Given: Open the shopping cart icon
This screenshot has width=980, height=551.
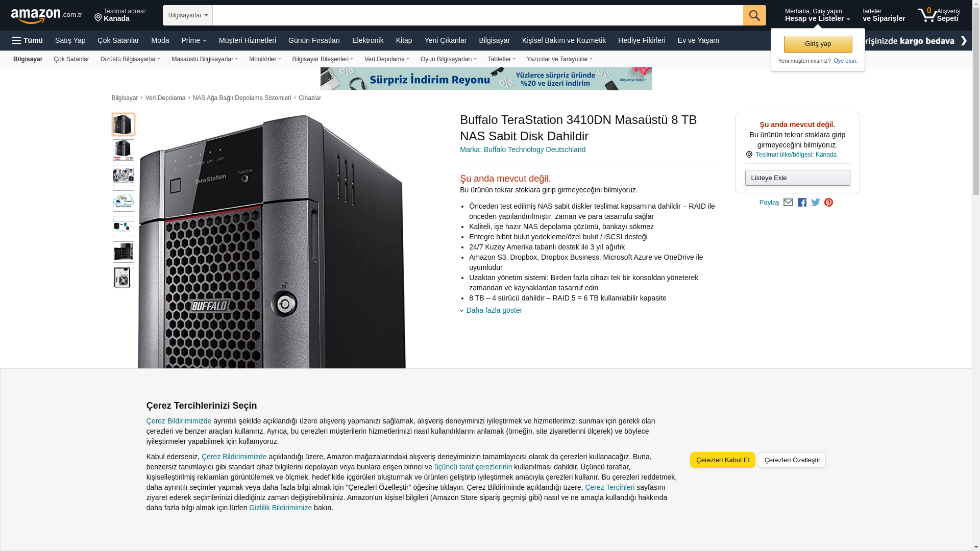Looking at the screenshot, I should 927,15.
